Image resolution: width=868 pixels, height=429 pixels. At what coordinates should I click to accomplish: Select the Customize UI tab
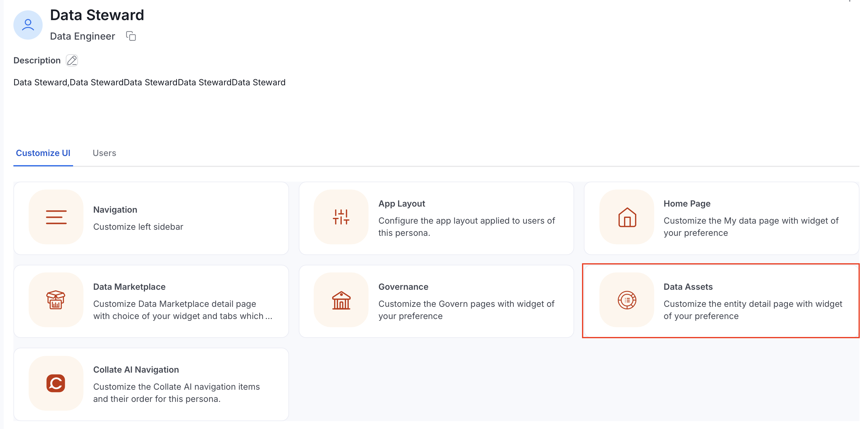[x=43, y=153]
